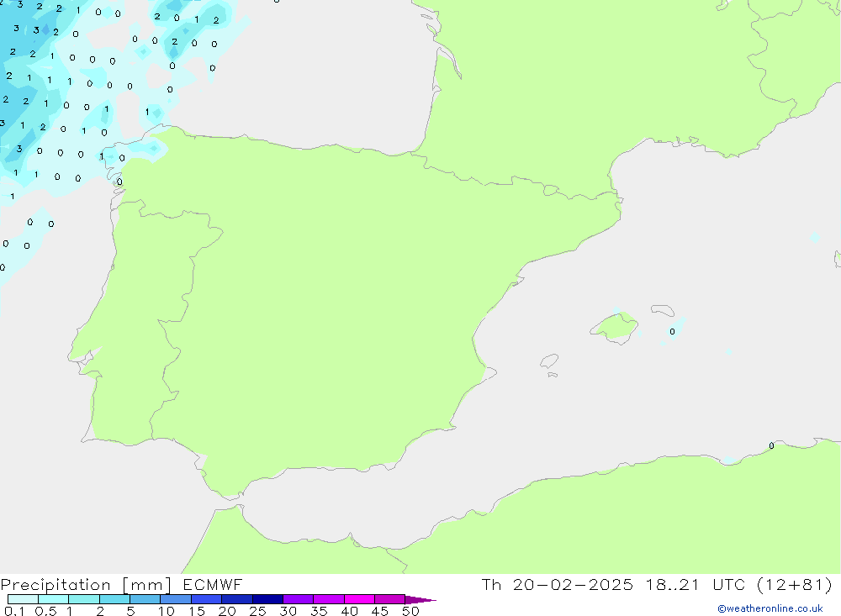Viewport: 841px width, 616px height.
Task: Click the '45' legend scale label
Action: pos(380,611)
